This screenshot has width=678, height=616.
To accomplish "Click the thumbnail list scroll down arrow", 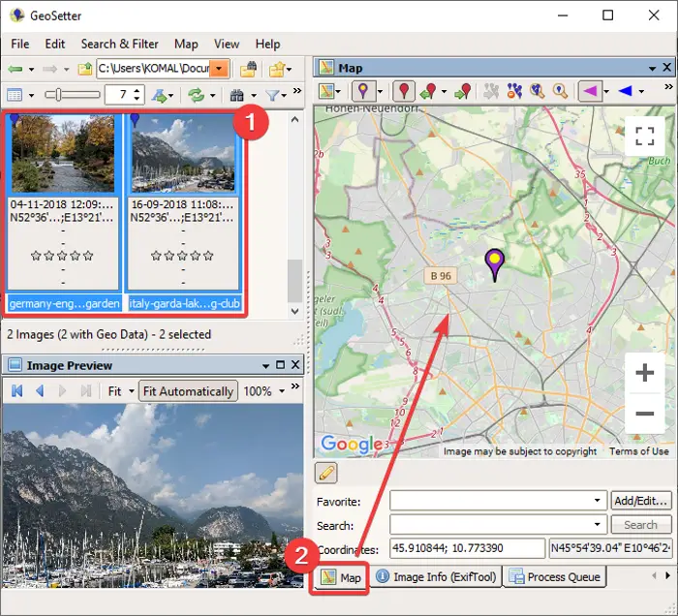I will [294, 311].
